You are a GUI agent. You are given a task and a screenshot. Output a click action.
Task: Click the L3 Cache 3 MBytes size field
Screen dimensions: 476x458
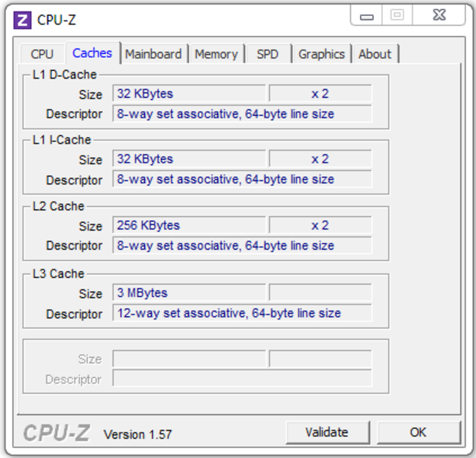tap(189, 293)
